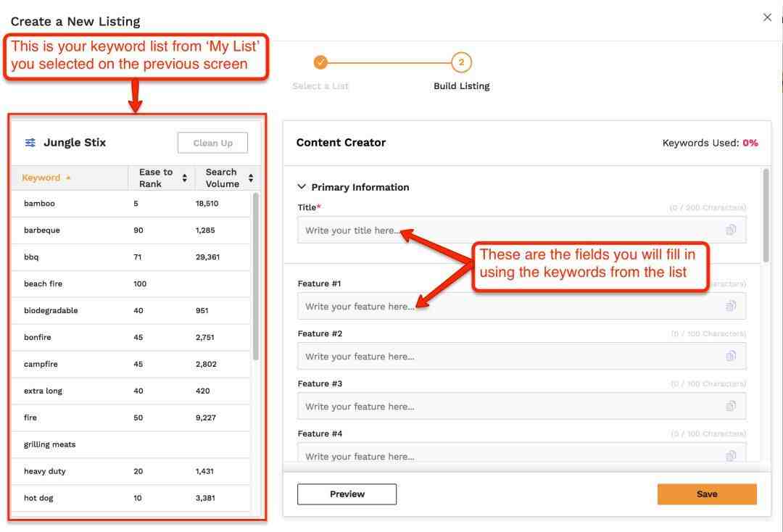The image size is (783, 532).
Task: Go back to completed Select a List step
Action: coord(320,63)
